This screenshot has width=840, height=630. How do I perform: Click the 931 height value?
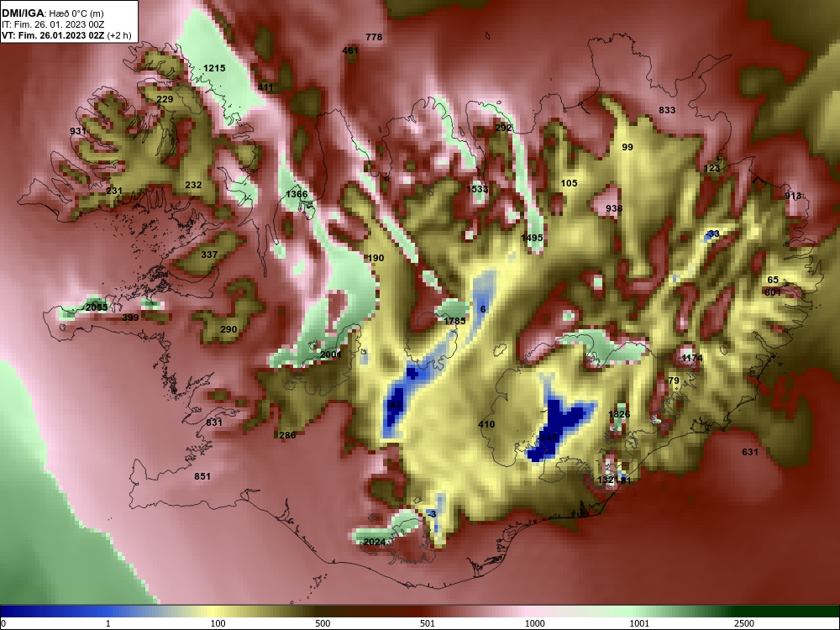78,131
